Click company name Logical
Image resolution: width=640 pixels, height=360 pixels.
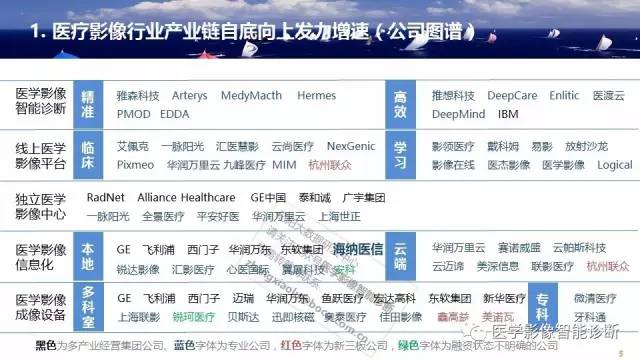click(615, 165)
